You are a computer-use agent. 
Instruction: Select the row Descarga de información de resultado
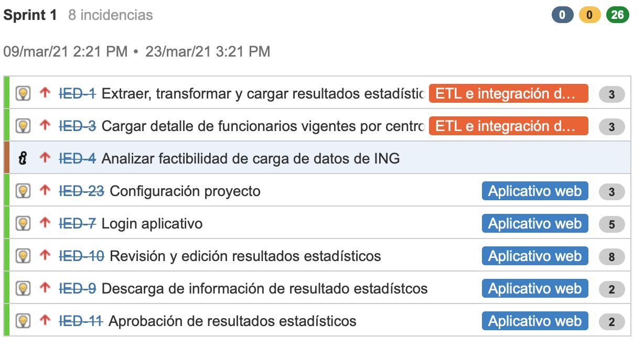317,289
